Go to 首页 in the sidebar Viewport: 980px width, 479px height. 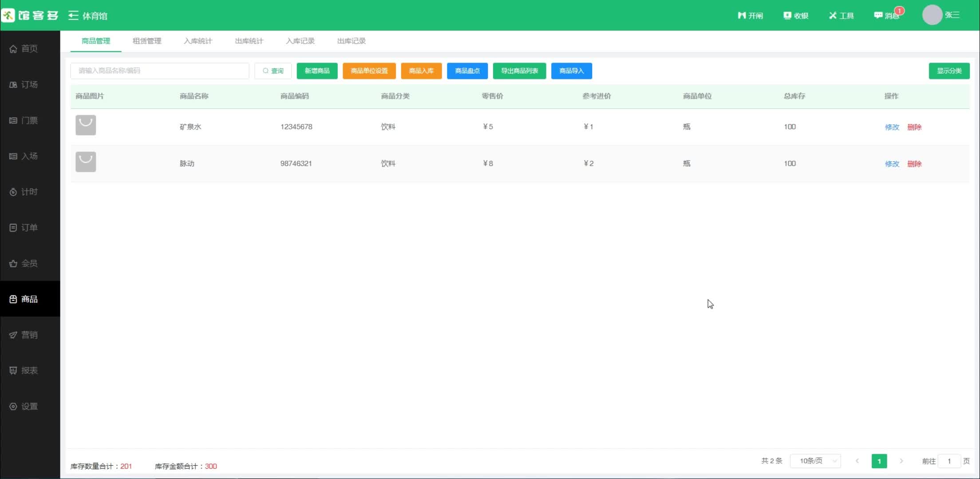pyautogui.click(x=30, y=49)
